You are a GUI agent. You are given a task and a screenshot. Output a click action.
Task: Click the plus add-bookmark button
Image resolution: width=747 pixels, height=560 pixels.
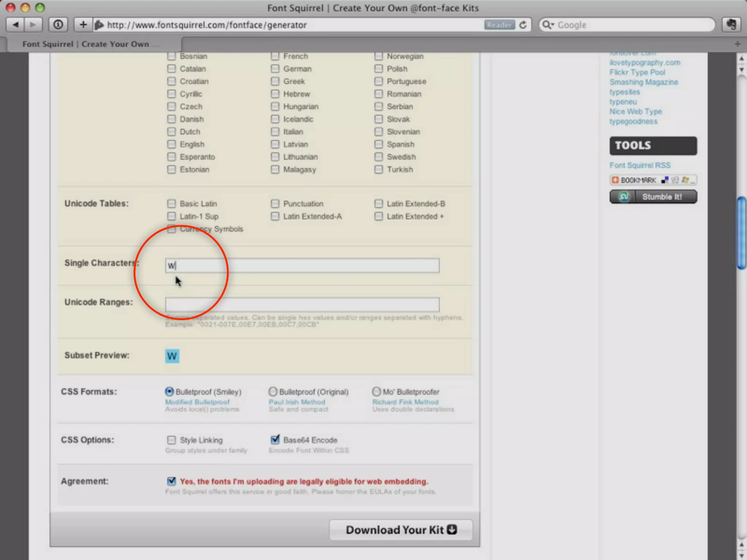[83, 25]
